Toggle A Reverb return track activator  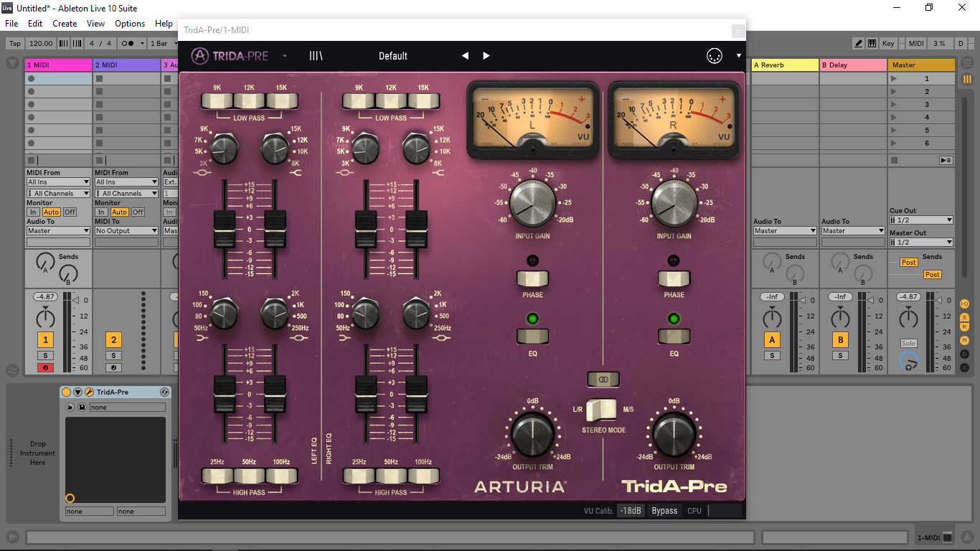pos(772,340)
